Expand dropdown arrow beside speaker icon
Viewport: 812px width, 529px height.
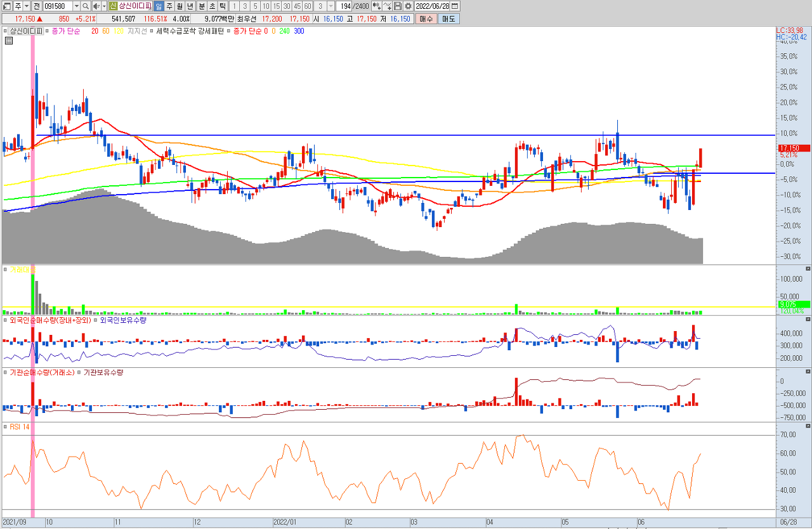(103, 6)
